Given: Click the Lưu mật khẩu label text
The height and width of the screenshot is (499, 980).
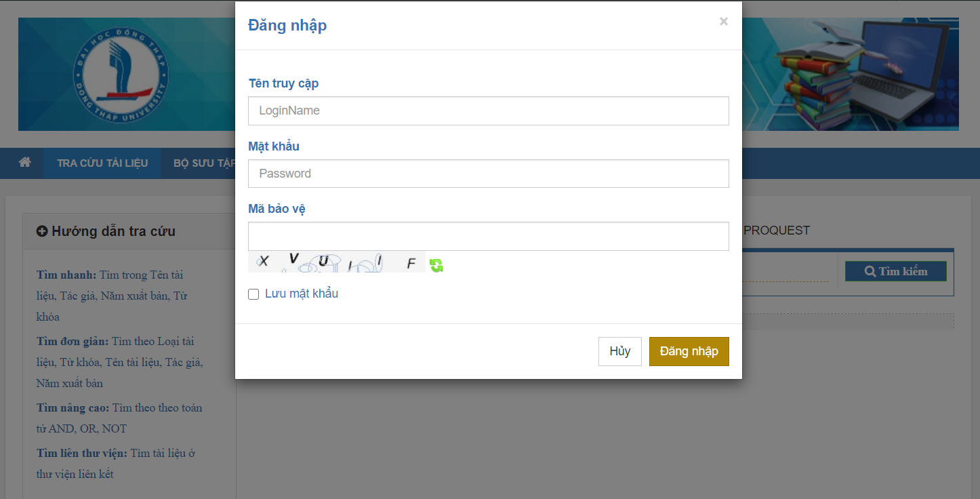Looking at the screenshot, I should (302, 294).
